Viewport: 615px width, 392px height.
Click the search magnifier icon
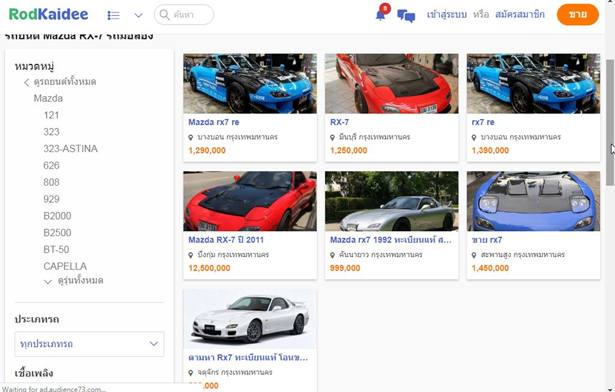(164, 15)
